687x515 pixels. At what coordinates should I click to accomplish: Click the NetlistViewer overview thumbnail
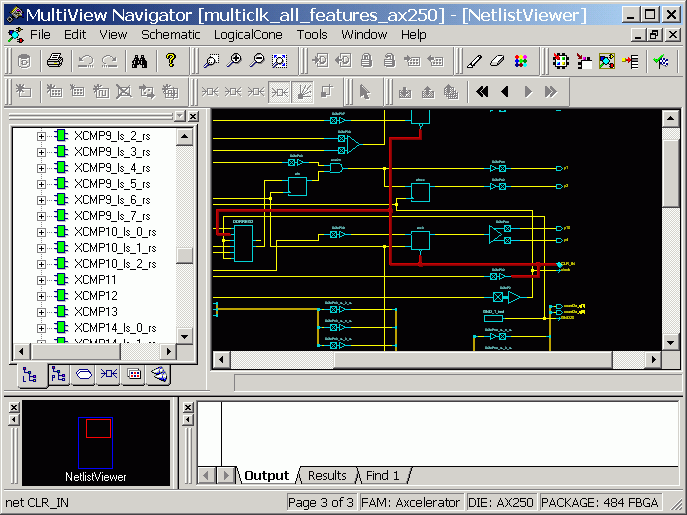96,443
